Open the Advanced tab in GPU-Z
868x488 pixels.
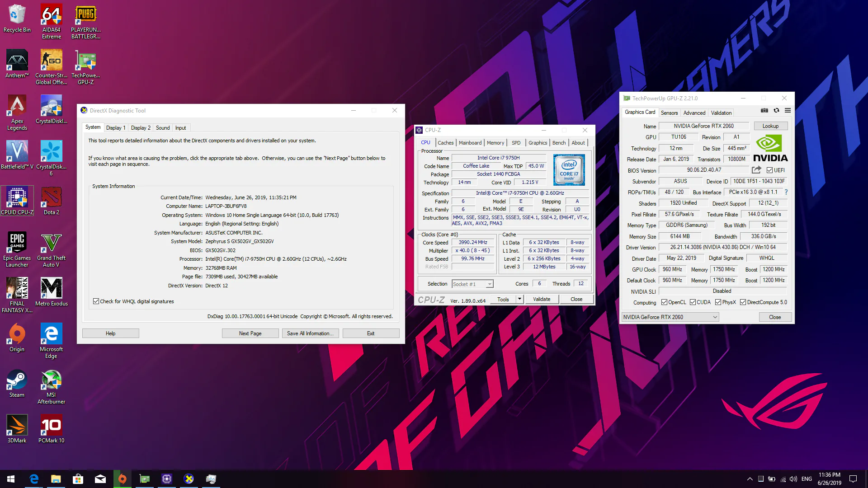694,113
